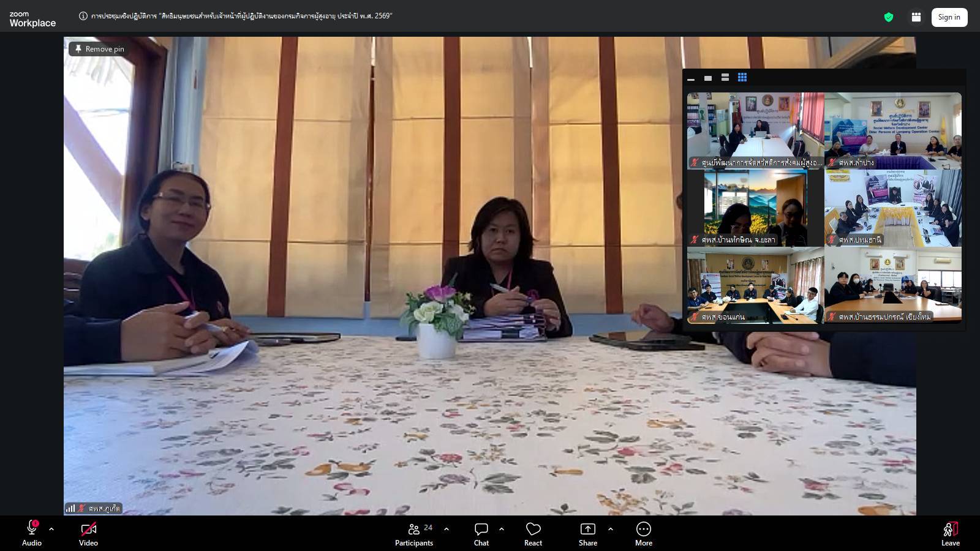This screenshot has height=551, width=980.
Task: Expand the arrow next to Chat
Action: point(502,529)
